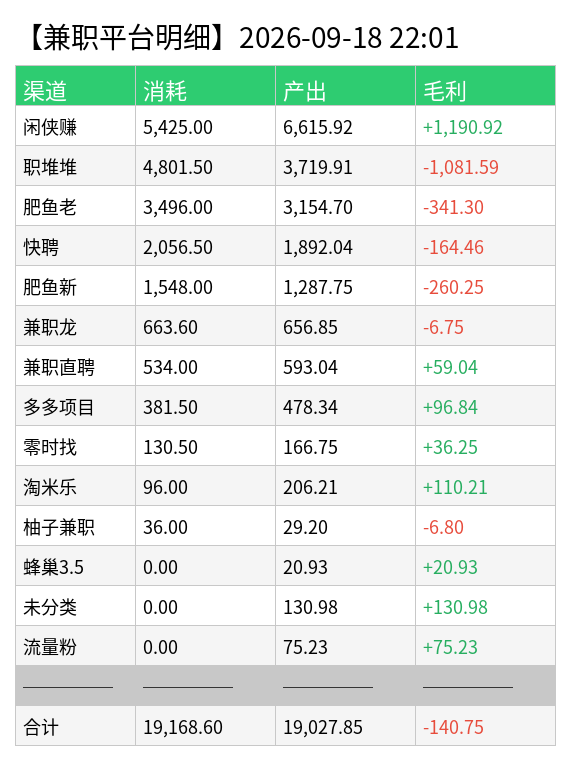Click the 合计 total row label
The width and height of the screenshot is (570, 760).
(x=41, y=728)
